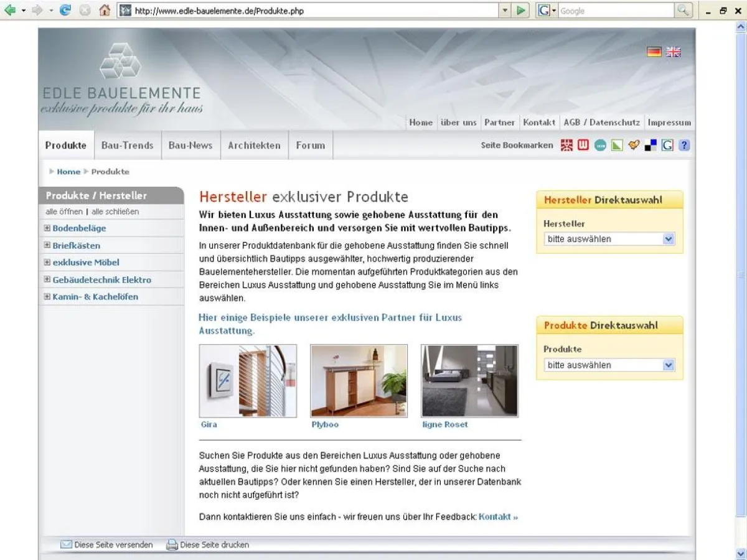Viewport: 747px width, 560px height.
Task: Click the browser back arrow button
Action: (10, 11)
